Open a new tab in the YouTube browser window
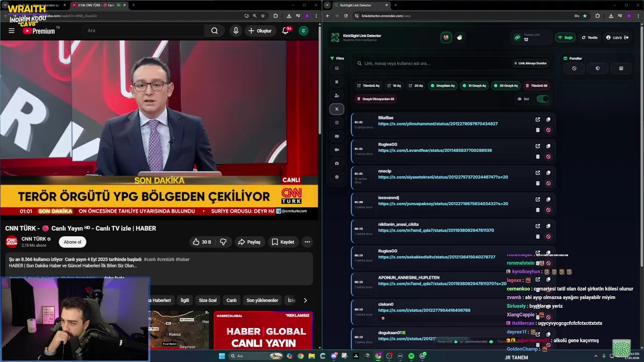Screen dimensions: 644x362 click(133, 5)
